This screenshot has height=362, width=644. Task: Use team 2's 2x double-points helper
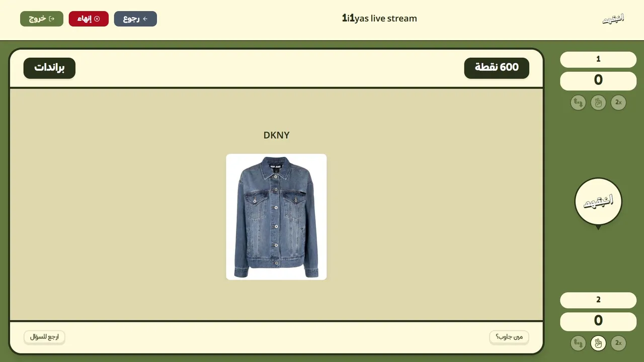pos(618,343)
